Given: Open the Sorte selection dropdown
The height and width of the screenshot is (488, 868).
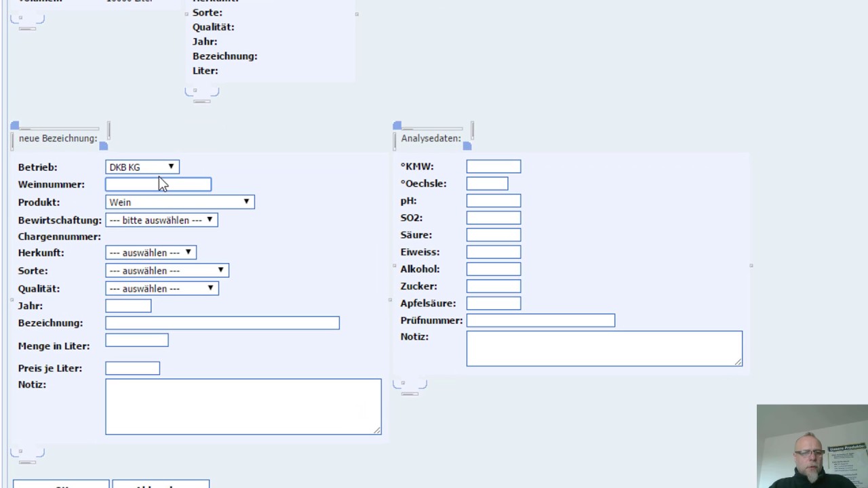Looking at the screenshot, I should coord(167,270).
